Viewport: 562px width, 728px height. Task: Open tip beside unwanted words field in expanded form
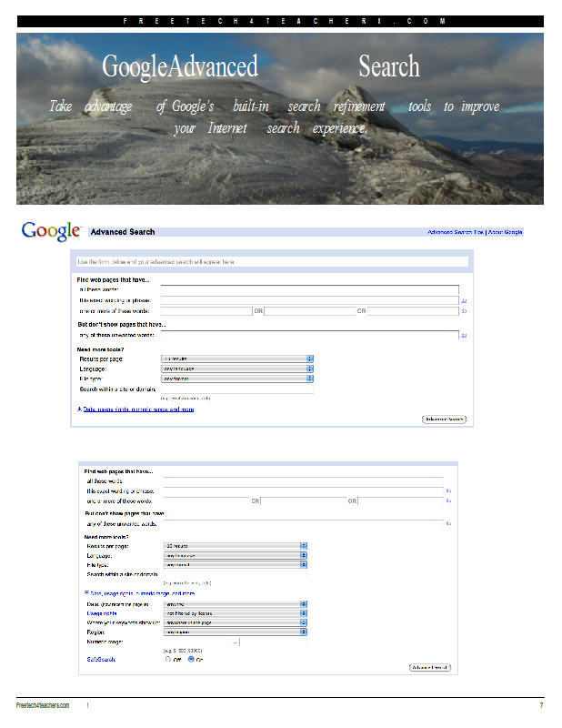[448, 524]
